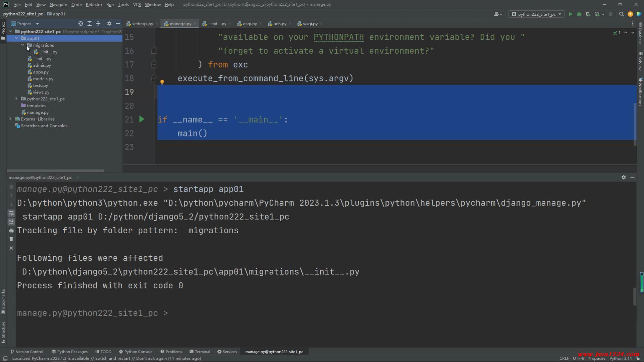Open manage.py console settings gear

coord(624,177)
